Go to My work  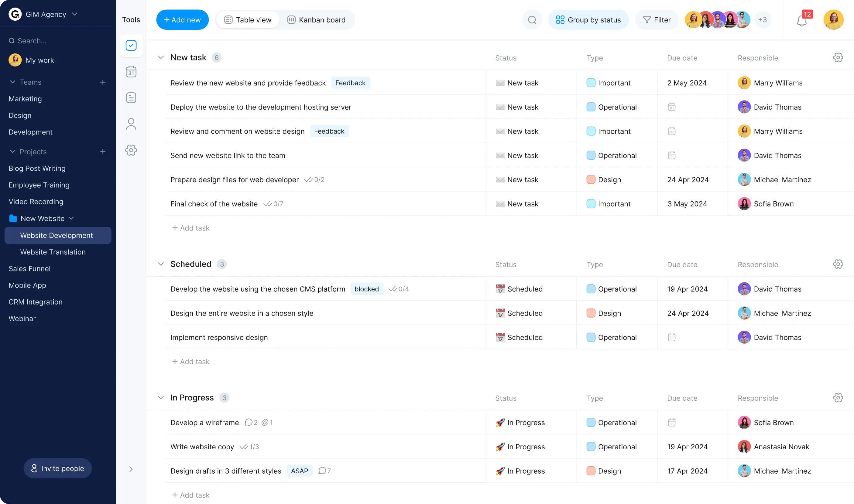pos(31,60)
